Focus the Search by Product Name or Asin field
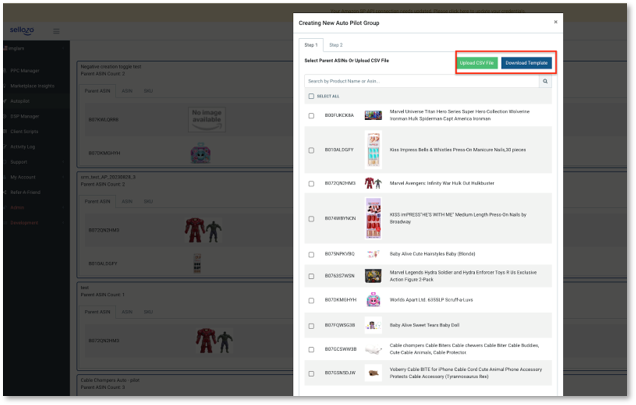Viewport: 636px width, 405px height. pos(422,81)
